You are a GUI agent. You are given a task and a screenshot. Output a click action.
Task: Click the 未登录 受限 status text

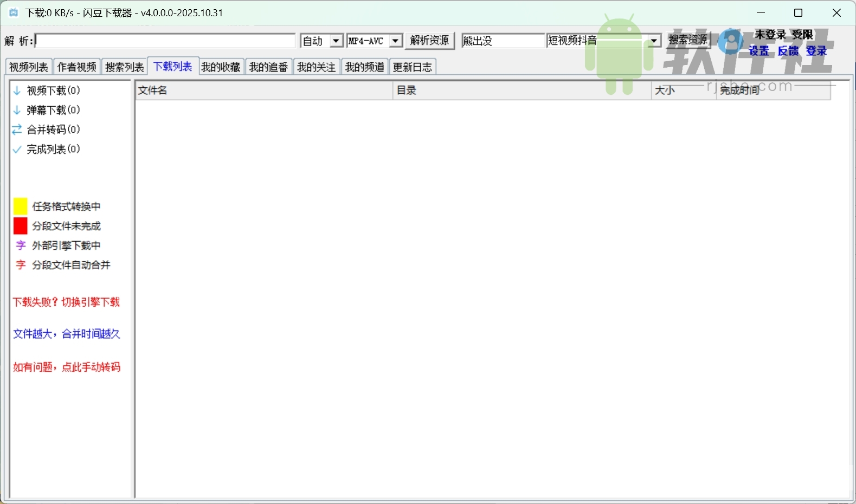(784, 35)
